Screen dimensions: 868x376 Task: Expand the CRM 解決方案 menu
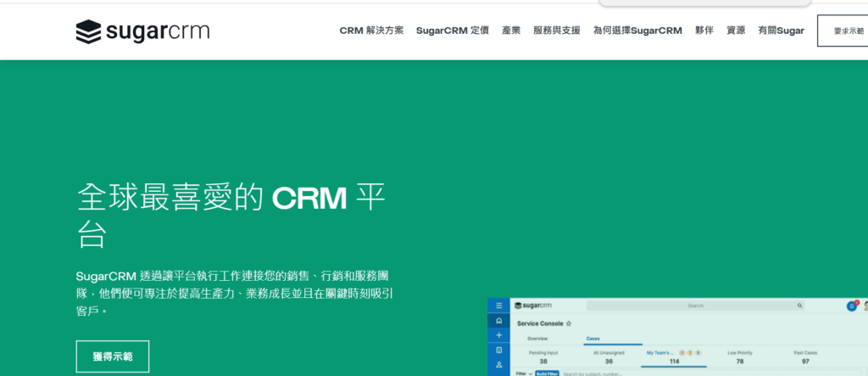(x=371, y=31)
